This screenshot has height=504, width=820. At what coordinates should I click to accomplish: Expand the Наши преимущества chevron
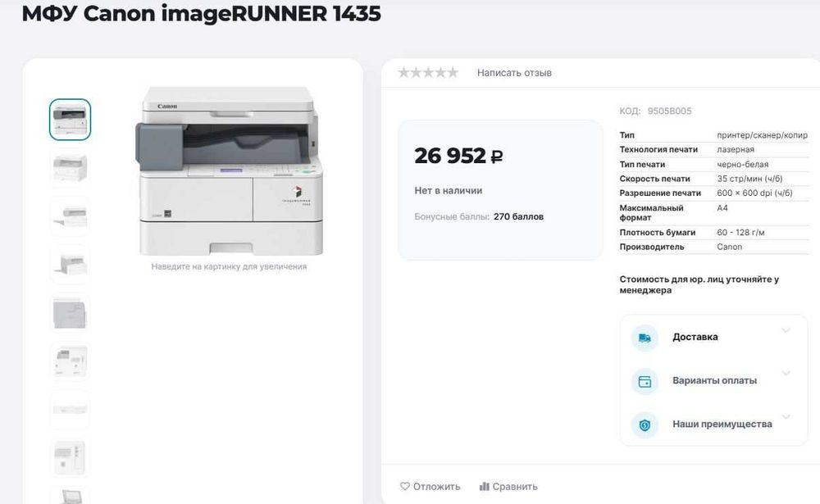(x=786, y=416)
